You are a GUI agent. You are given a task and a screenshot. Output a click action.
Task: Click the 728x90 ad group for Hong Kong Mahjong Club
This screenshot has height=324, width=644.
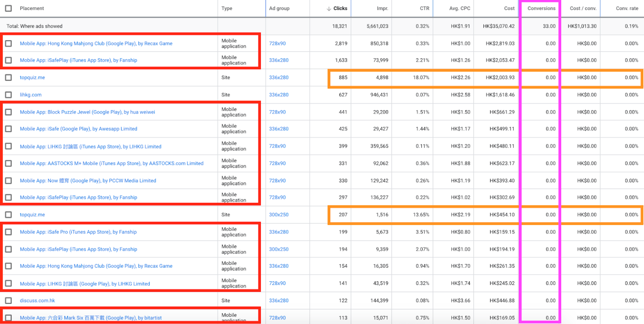(x=278, y=43)
